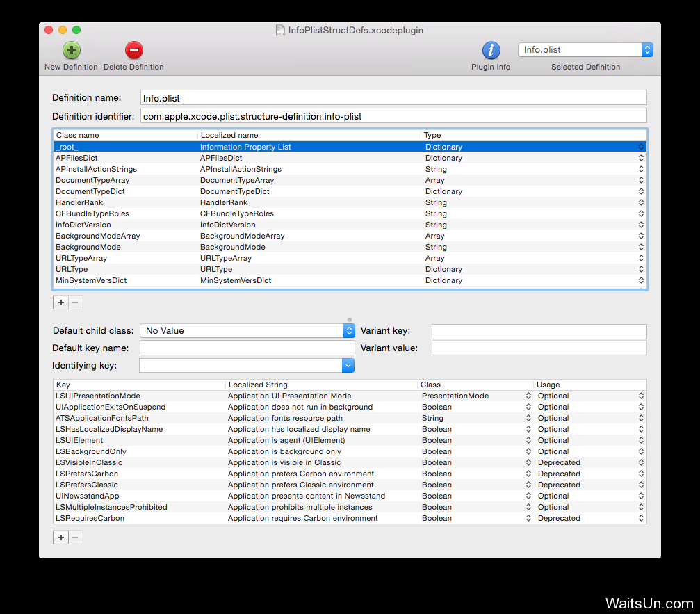Remove a key with the lower minus button
700x614 pixels.
76,538
